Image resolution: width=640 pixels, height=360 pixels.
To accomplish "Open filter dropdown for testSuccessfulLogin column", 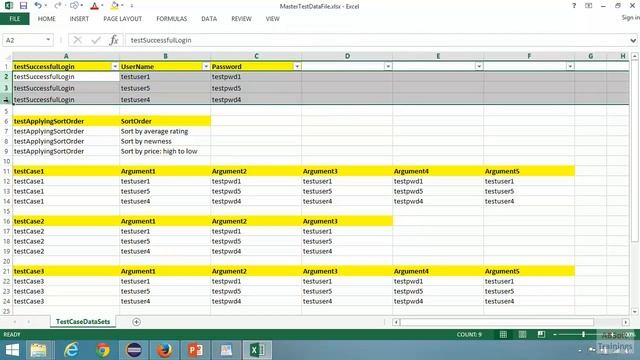I will pos(115,67).
